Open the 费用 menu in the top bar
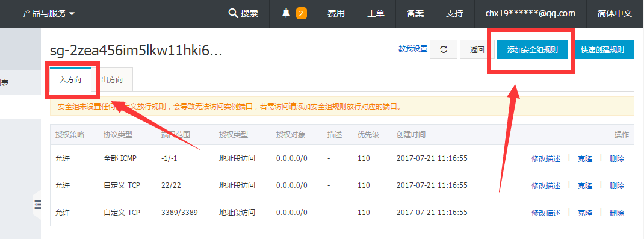 point(336,14)
